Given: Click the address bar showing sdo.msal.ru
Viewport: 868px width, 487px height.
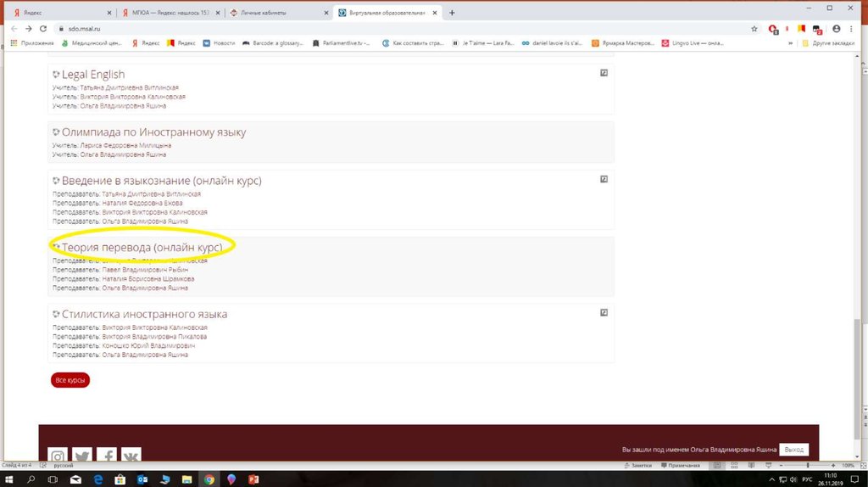Looking at the screenshot, I should [339, 28].
